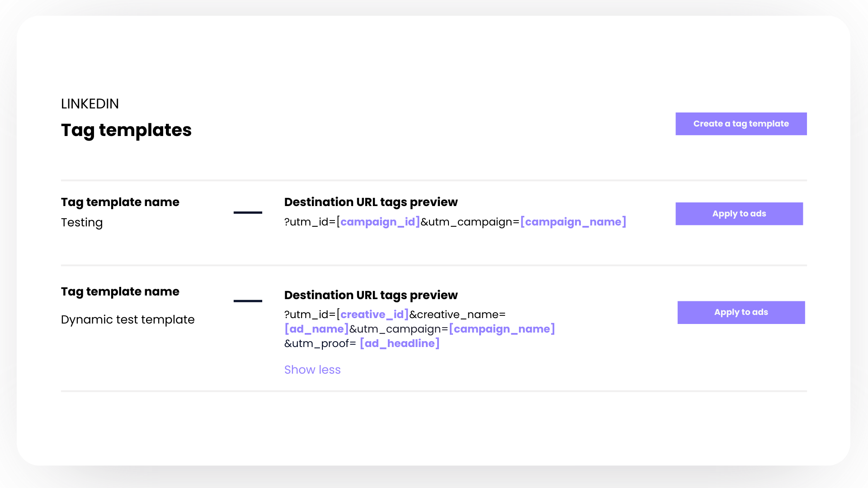Apply Dynamic test template to ads
This screenshot has width=868, height=488.
coord(741,312)
